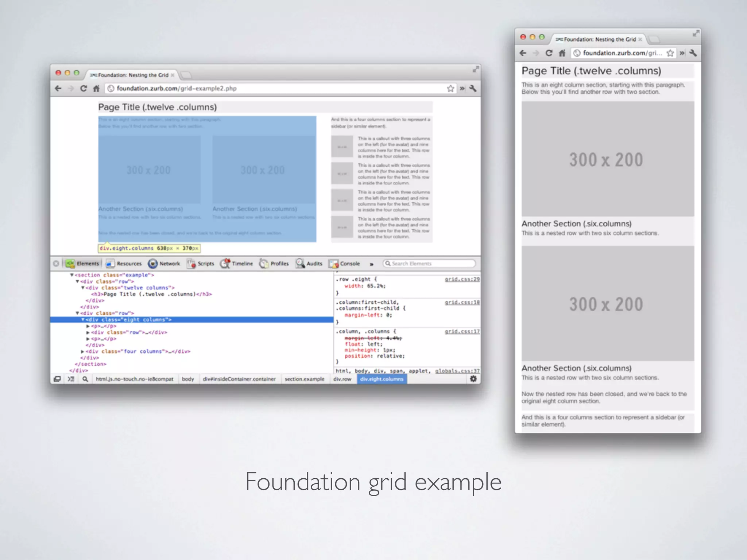Open grid.css:17 source link
This screenshot has height=560, width=747.
[x=462, y=331]
